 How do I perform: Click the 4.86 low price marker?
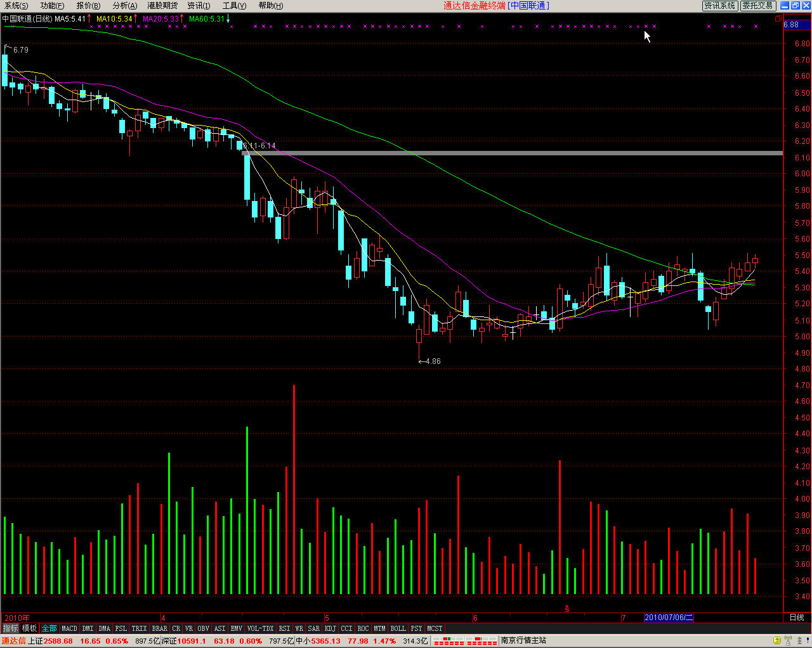coord(430,361)
